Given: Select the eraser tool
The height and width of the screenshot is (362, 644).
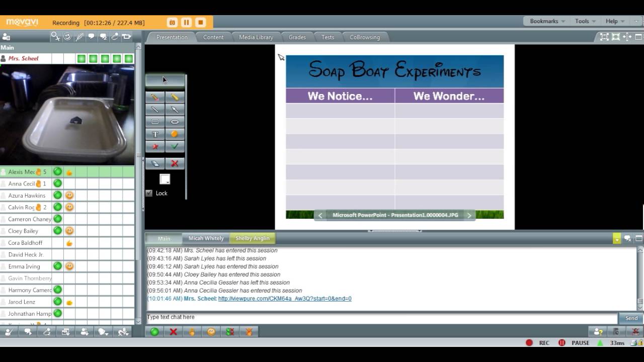Looking at the screenshot, I should click(155, 163).
